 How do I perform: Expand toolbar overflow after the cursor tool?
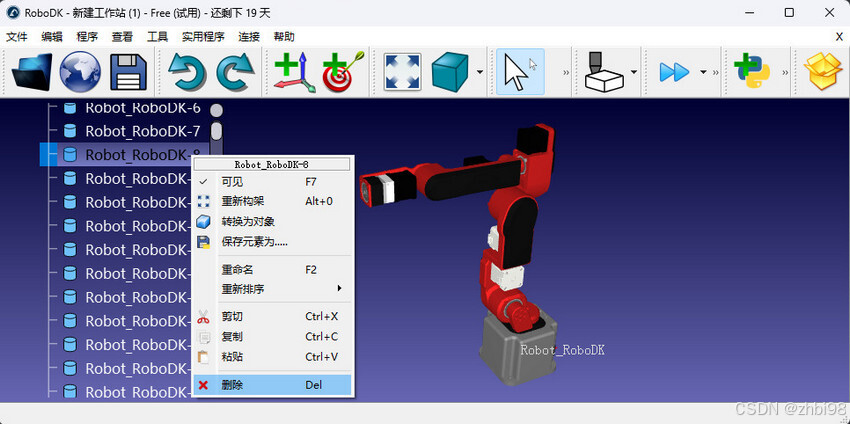click(566, 72)
